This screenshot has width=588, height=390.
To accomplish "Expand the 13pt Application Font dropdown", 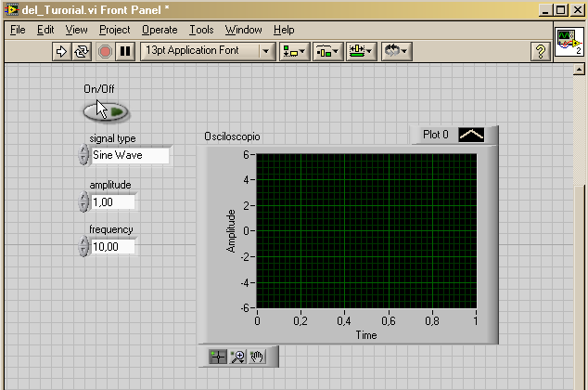I will click(x=266, y=51).
